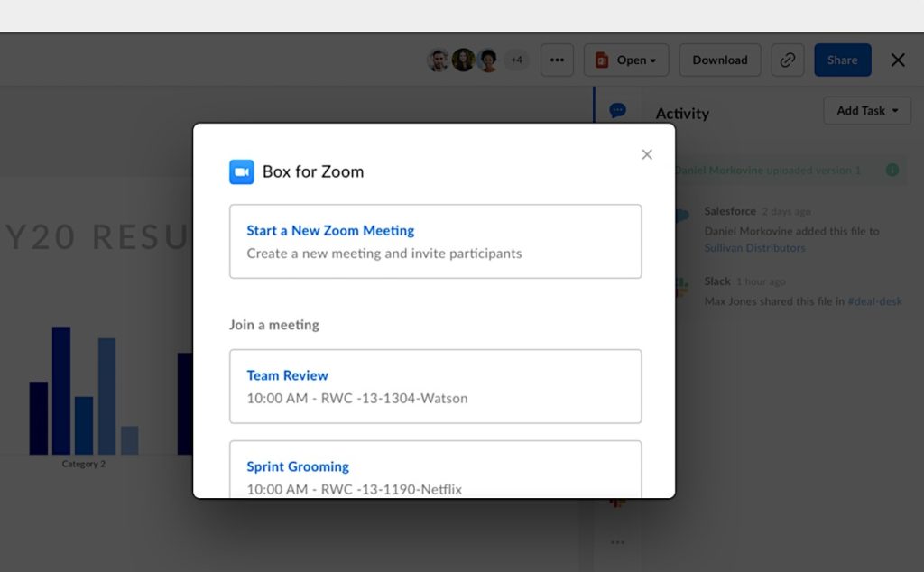Click the first collaborator avatar
Viewport: 924px width, 572px height.
(439, 60)
